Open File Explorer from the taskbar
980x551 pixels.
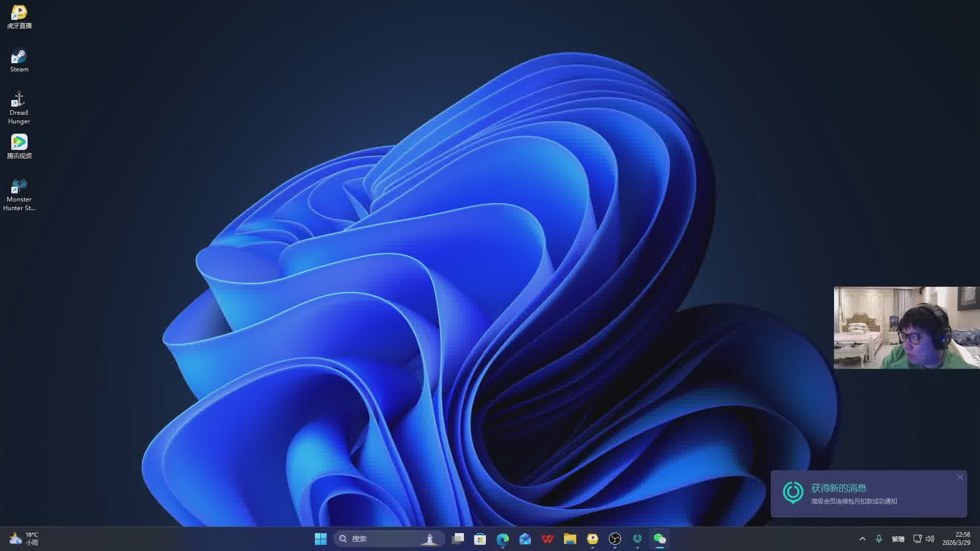tap(570, 539)
